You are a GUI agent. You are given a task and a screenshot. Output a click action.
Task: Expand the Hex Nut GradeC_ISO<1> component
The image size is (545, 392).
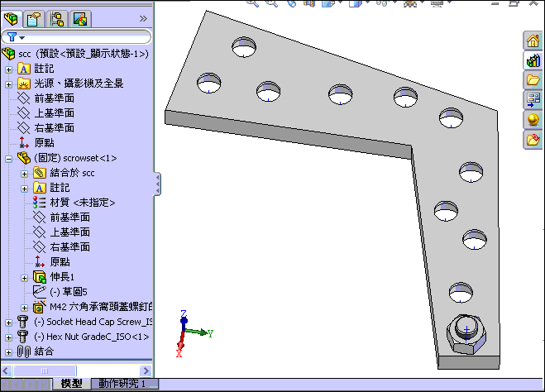(x=9, y=337)
